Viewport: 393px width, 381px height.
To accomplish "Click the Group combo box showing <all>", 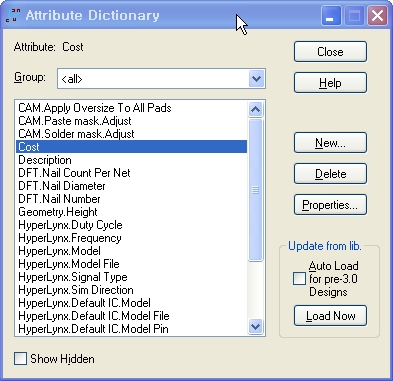I will pos(161,79).
